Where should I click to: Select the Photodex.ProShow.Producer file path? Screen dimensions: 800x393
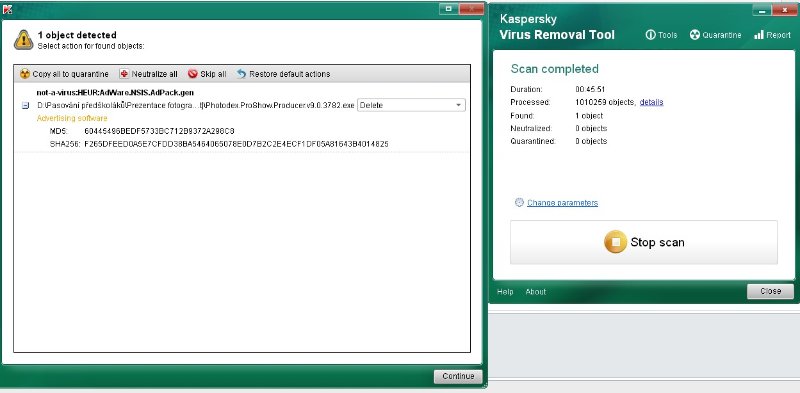coord(196,105)
